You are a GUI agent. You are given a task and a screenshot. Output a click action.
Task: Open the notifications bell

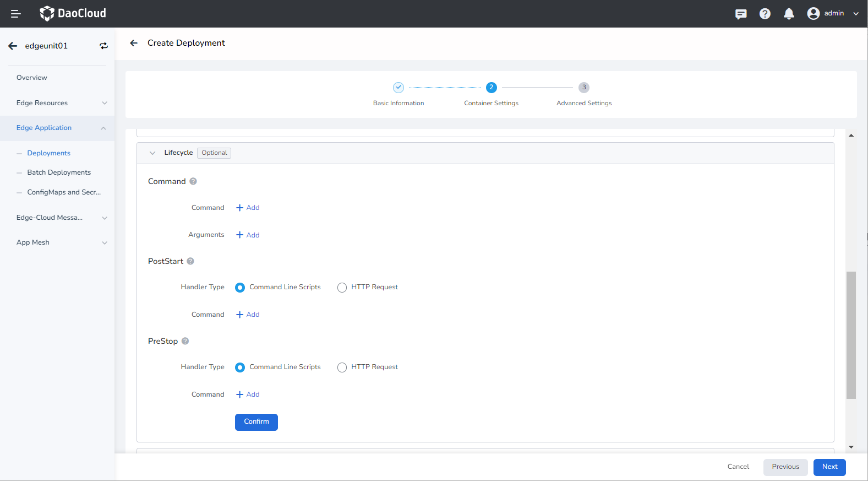pyautogui.click(x=788, y=14)
